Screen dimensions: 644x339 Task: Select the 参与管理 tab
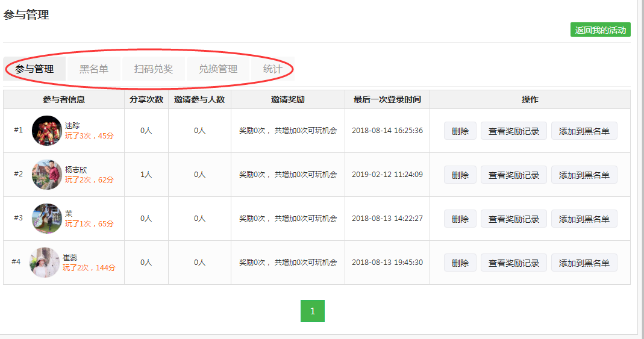point(34,69)
